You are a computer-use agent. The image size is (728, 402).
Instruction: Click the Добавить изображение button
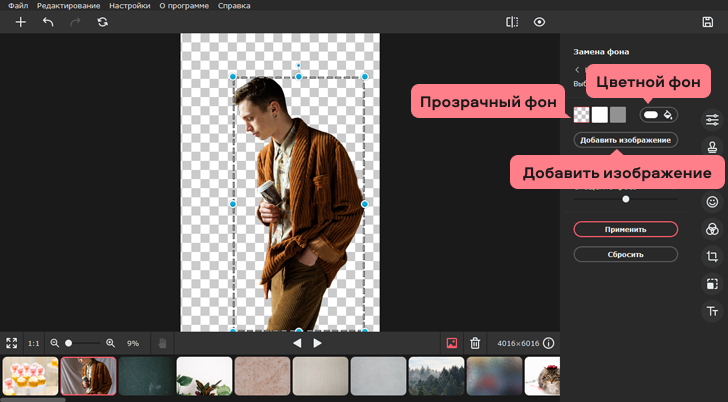pyautogui.click(x=625, y=140)
